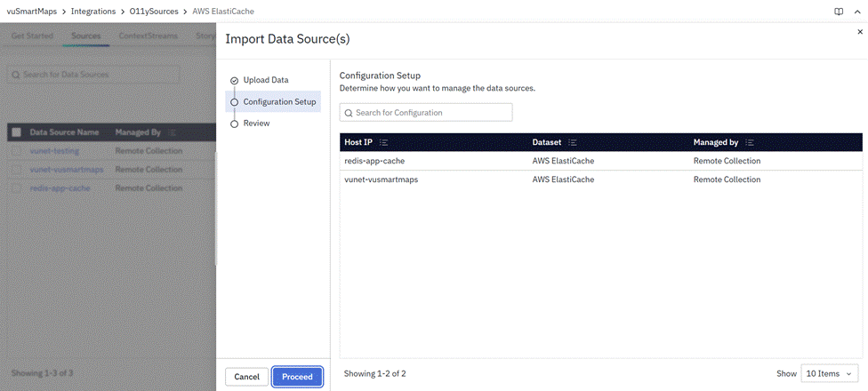This screenshot has width=868, height=391.
Task: Select the Review step circle
Action: pyautogui.click(x=234, y=124)
